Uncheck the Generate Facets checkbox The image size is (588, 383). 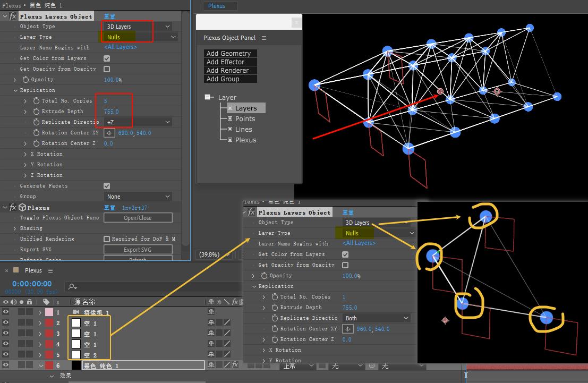pos(107,186)
